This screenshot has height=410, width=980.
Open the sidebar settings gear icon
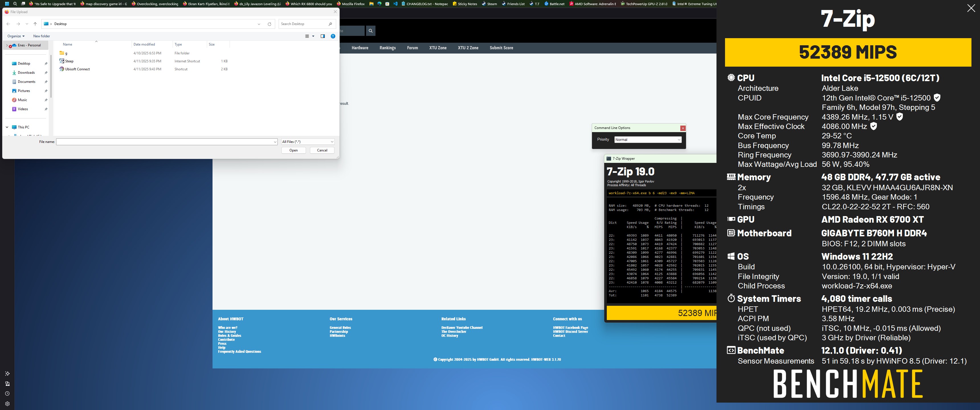tap(7, 403)
